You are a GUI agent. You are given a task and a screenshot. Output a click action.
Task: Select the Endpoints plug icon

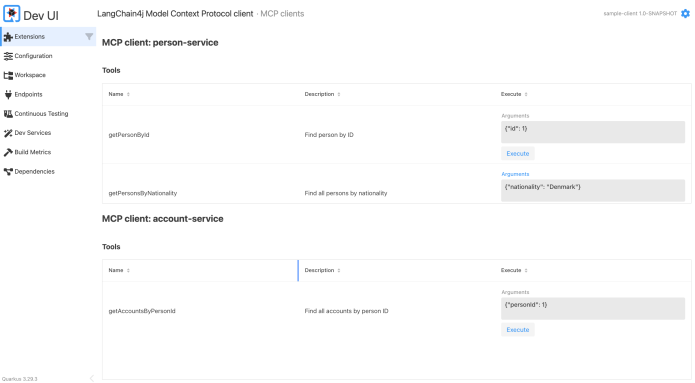(8, 94)
